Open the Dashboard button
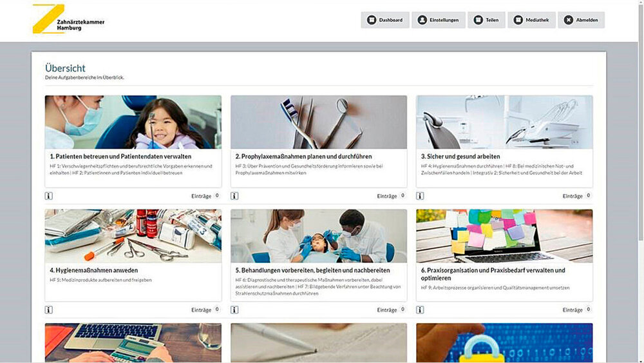This screenshot has height=363, width=644. (384, 20)
